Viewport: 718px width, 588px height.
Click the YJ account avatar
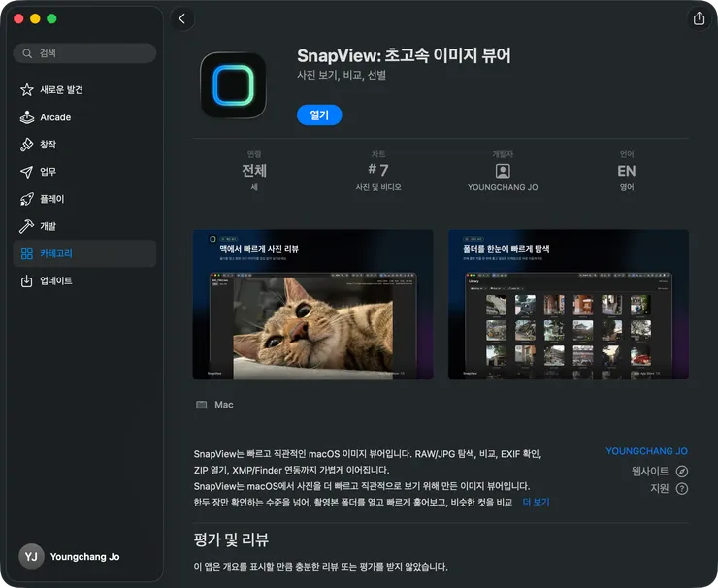pos(31,556)
